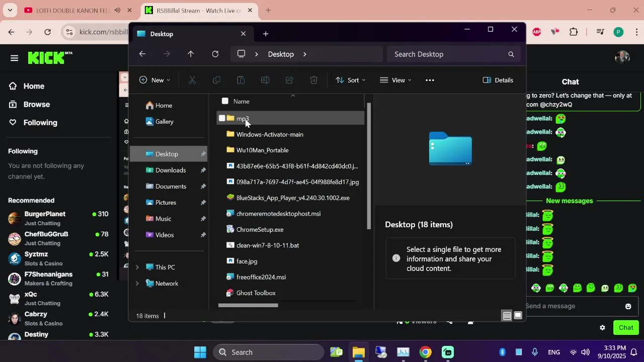The width and height of the screenshot is (644, 362).
Task: Click the Kick logo
Action: pos(50,57)
